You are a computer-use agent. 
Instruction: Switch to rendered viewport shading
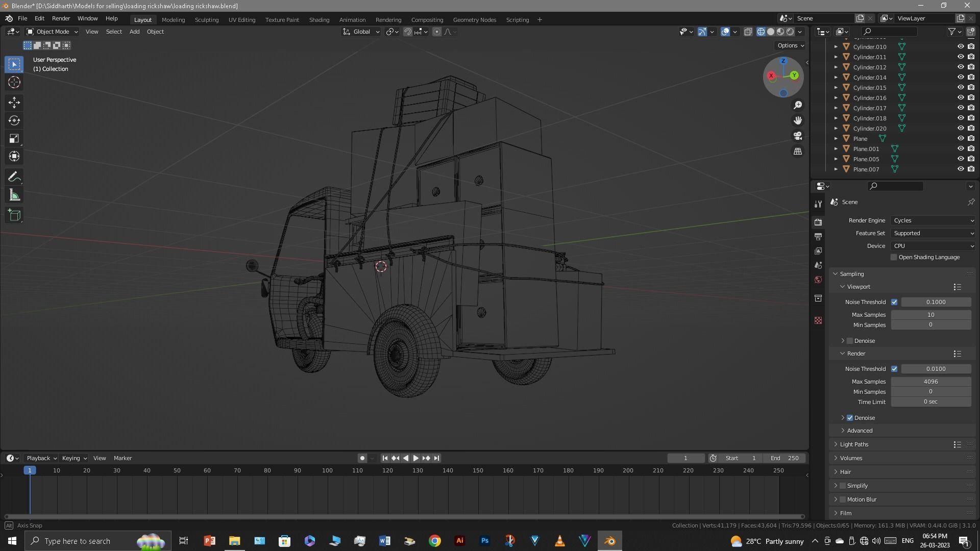(x=790, y=32)
